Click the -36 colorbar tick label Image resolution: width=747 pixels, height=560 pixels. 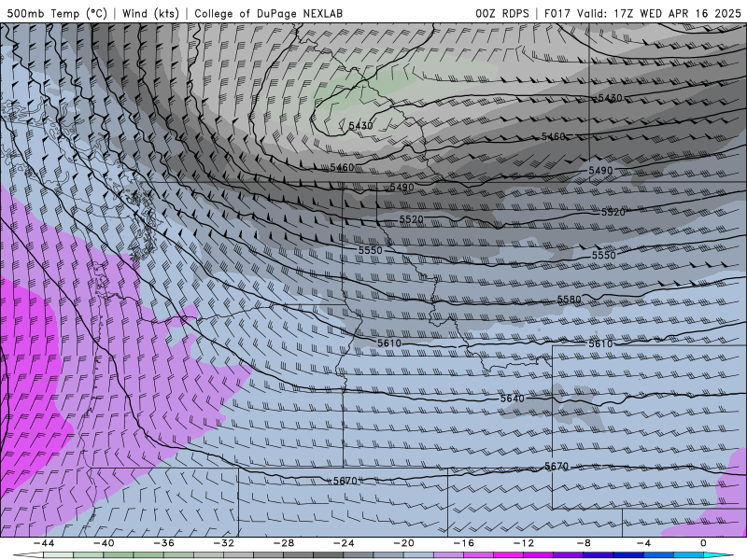tap(163, 543)
